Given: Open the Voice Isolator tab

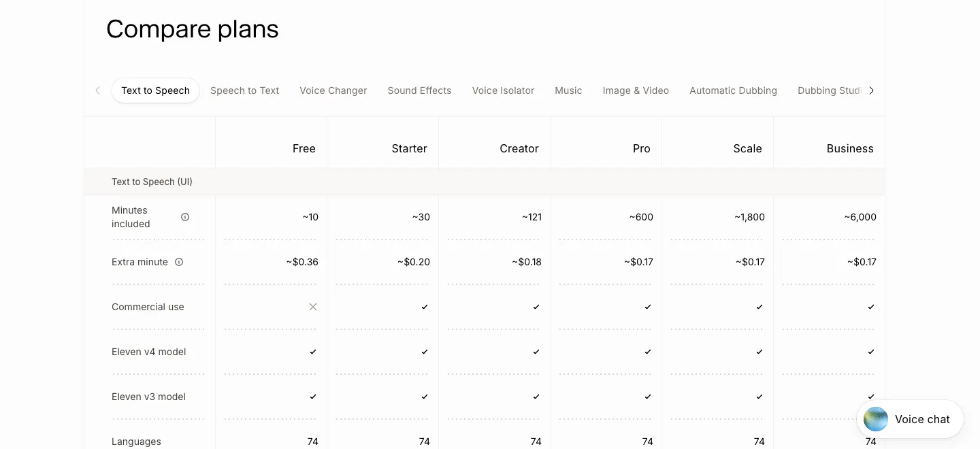Looking at the screenshot, I should click(x=504, y=90).
